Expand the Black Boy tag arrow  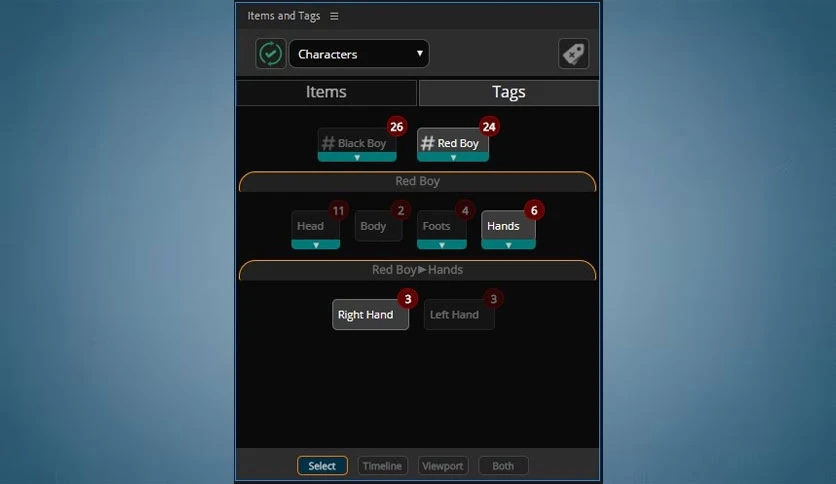coord(357,157)
